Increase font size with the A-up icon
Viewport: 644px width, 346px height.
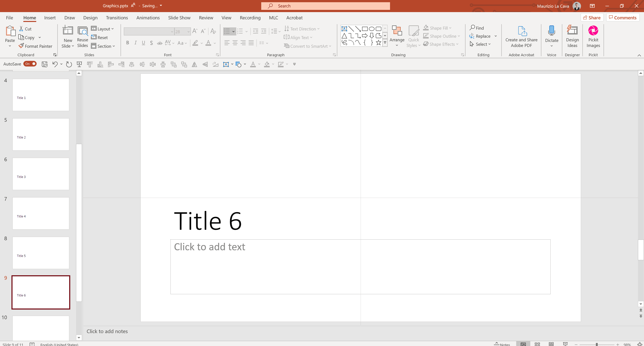[x=195, y=31]
